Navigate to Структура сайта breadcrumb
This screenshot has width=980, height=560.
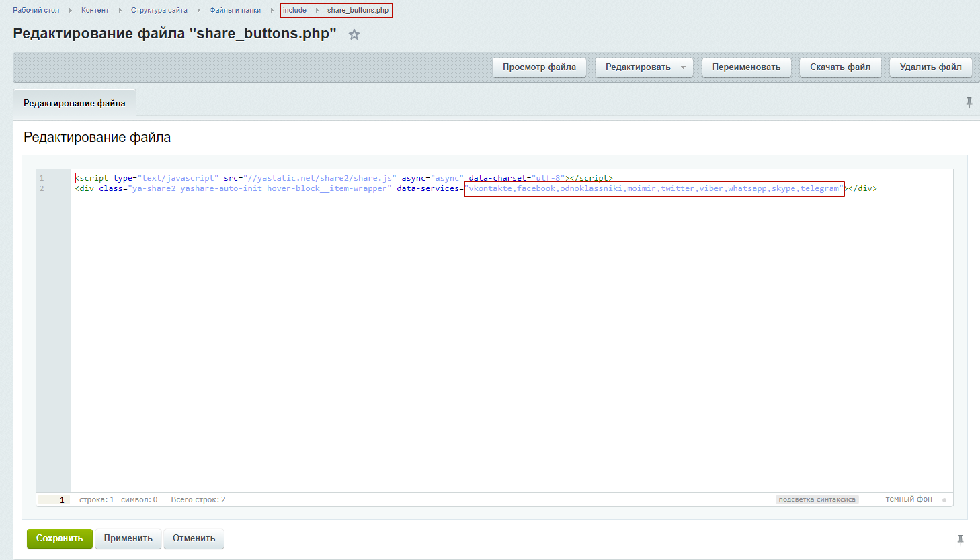coord(159,10)
